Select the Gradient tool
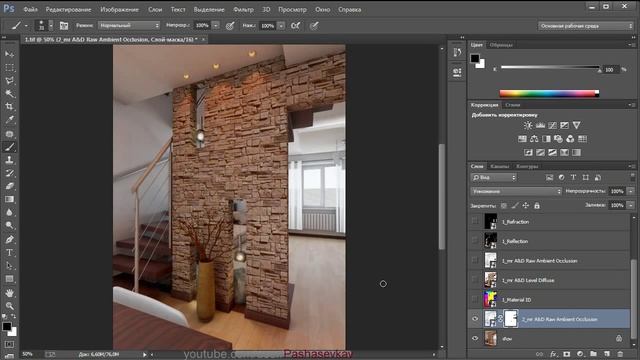This screenshot has width=640, height=360. pyautogui.click(x=9, y=199)
